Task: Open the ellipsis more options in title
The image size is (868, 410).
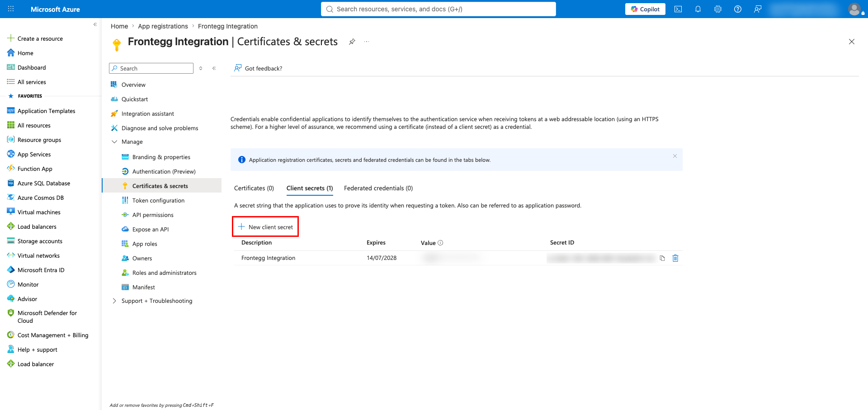Action: point(367,42)
